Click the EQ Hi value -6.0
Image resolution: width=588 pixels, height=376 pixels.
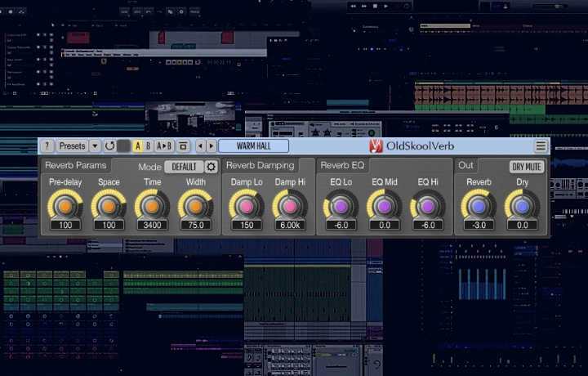coord(428,225)
